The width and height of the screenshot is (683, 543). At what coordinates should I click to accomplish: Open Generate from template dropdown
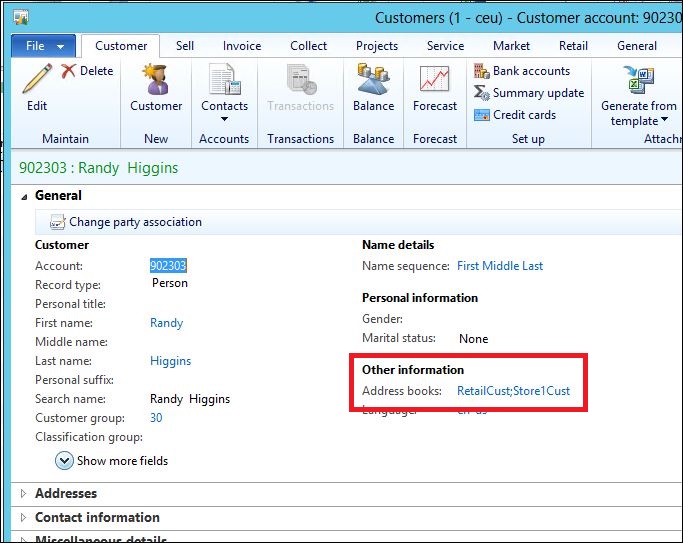point(638,113)
